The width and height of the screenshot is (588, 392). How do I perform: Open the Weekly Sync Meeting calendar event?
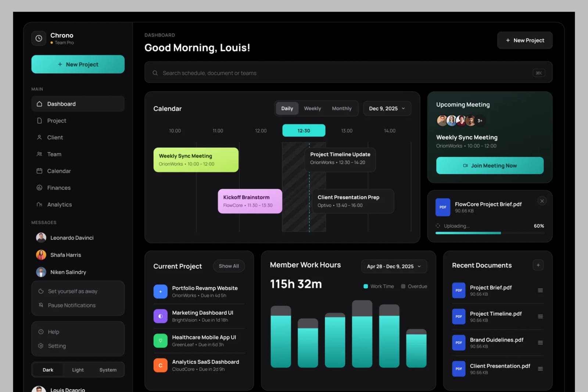click(196, 160)
